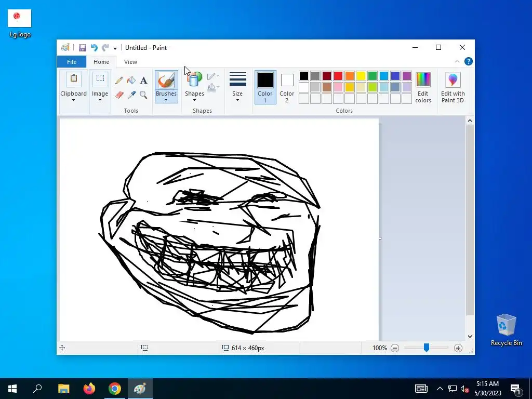Pick the black color swatch
The width and height of the screenshot is (532, 399).
(304, 76)
